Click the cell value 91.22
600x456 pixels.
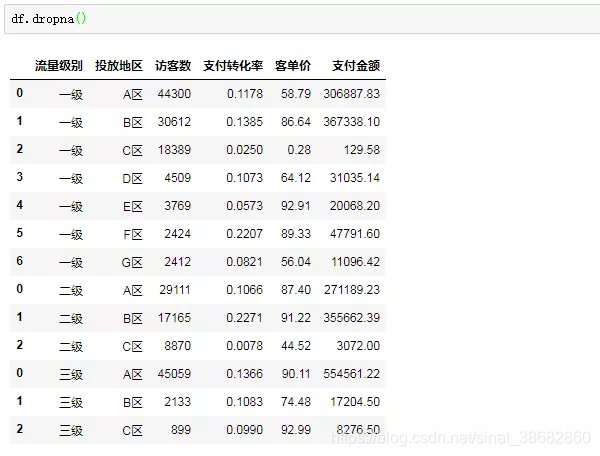coord(296,318)
